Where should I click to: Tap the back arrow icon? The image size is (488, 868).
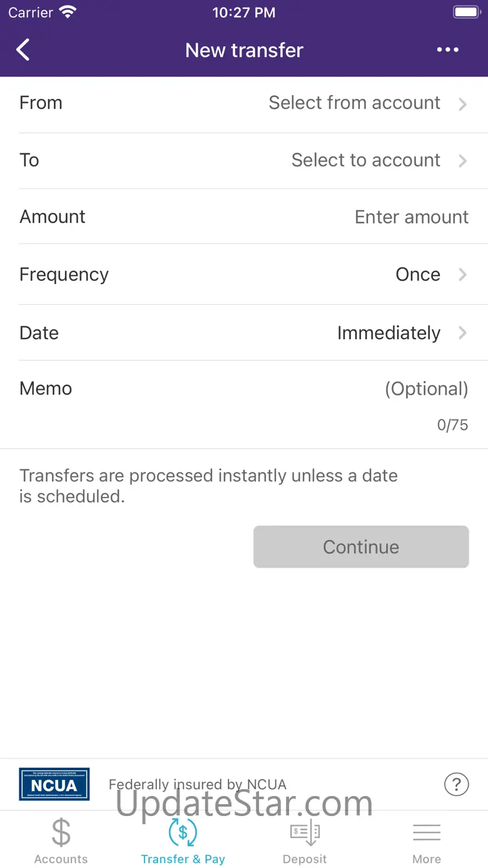point(23,50)
